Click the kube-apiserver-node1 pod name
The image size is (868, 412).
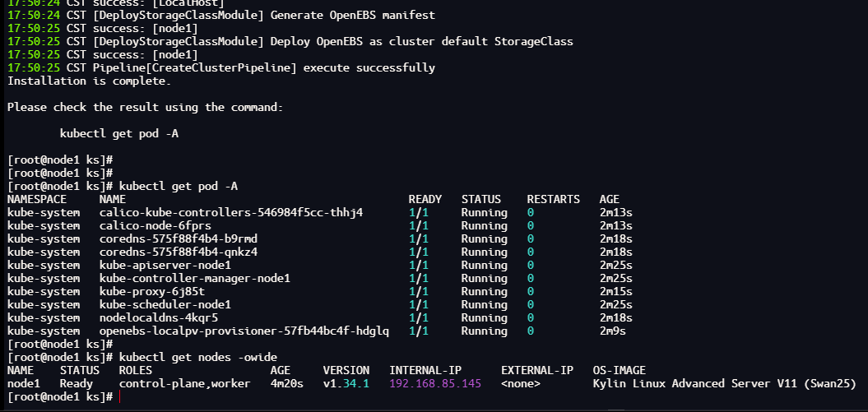pyautogui.click(x=165, y=266)
